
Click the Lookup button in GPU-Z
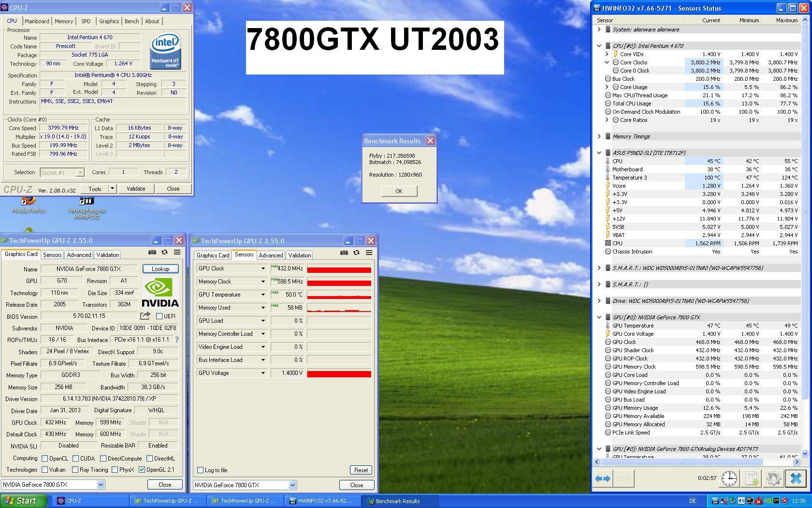pyautogui.click(x=160, y=269)
